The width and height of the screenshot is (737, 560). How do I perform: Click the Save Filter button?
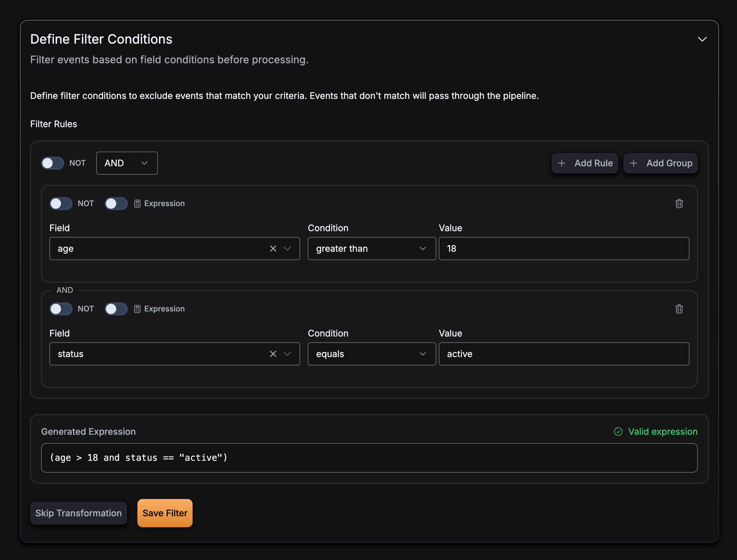pos(165,513)
